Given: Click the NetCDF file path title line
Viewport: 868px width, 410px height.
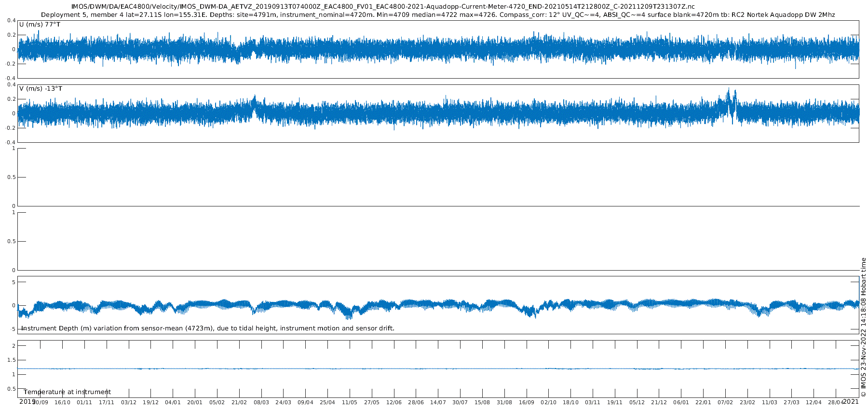Looking at the screenshot, I should click(x=383, y=7).
